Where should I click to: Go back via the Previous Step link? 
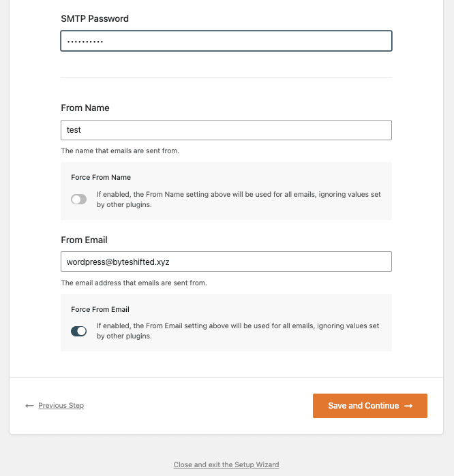click(61, 406)
